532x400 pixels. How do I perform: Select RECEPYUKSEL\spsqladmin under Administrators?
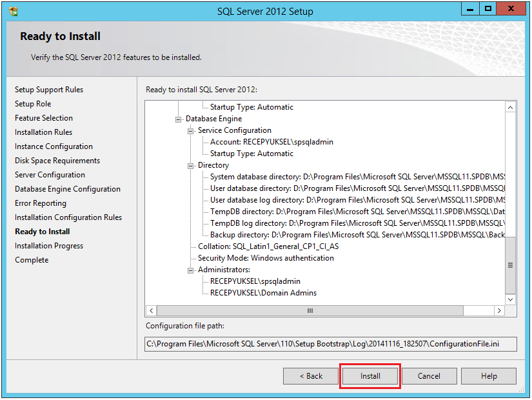[255, 281]
